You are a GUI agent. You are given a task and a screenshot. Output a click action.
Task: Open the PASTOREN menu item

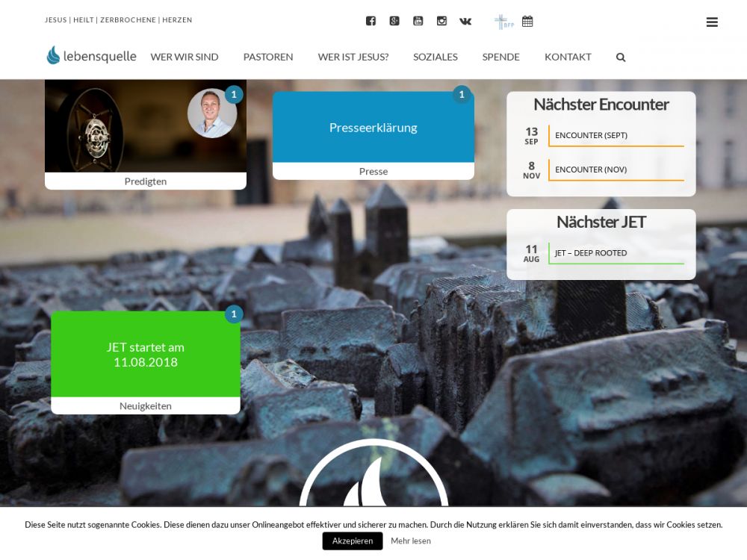pos(268,57)
